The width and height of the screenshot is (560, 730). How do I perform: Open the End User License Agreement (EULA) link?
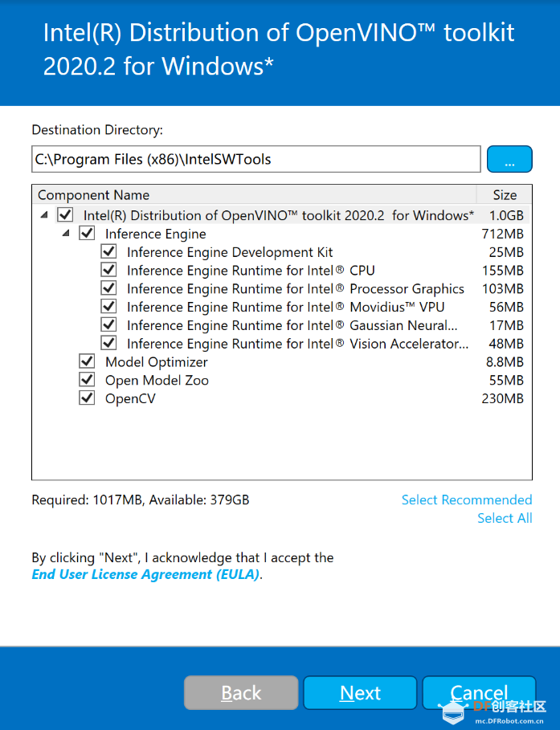pyautogui.click(x=145, y=574)
